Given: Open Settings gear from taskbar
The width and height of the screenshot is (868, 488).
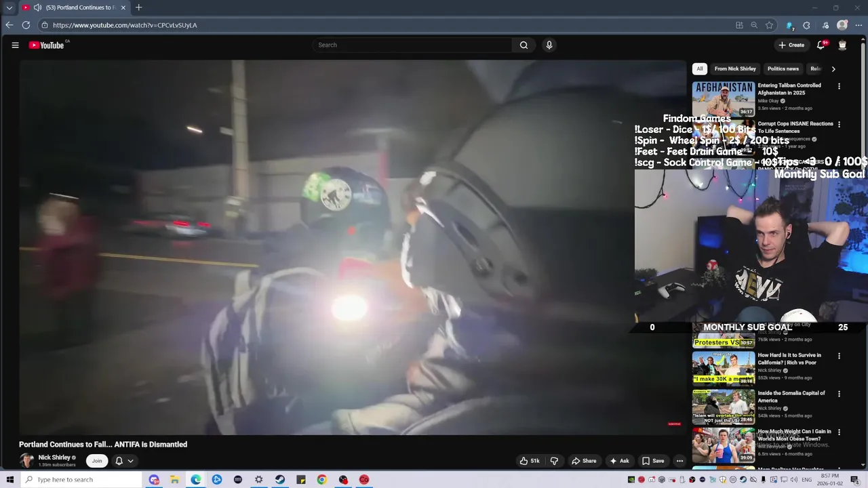Looking at the screenshot, I should [x=258, y=480].
